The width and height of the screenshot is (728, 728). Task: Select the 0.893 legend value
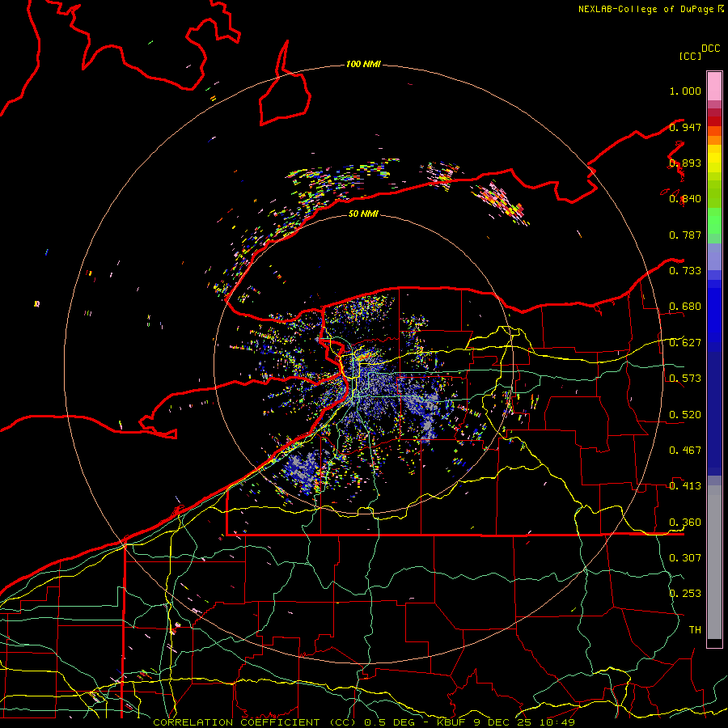[685, 163]
